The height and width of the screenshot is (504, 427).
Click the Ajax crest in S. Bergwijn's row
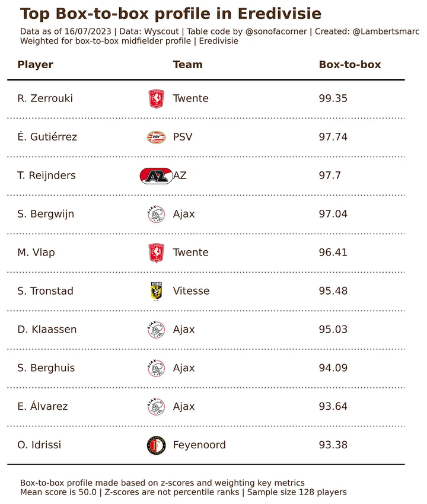[155, 214]
